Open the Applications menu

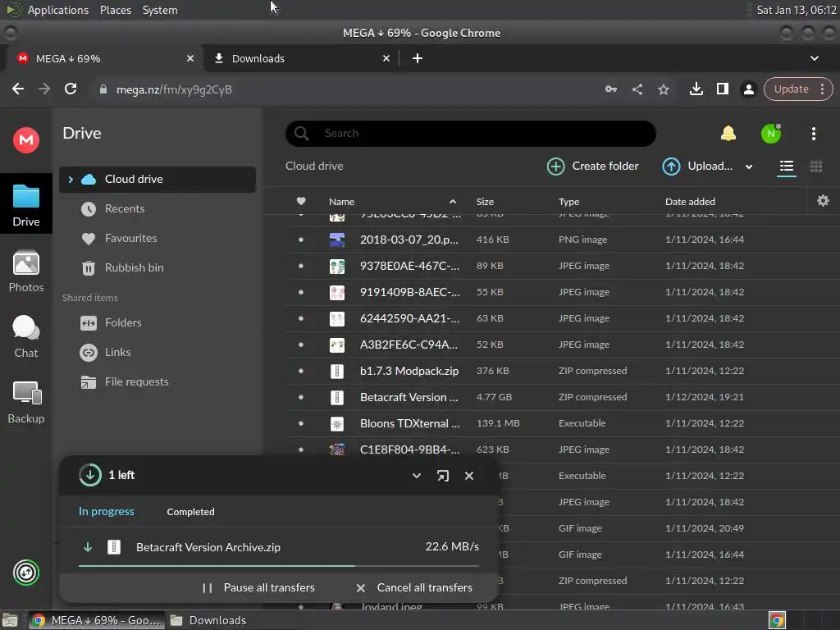pos(58,10)
